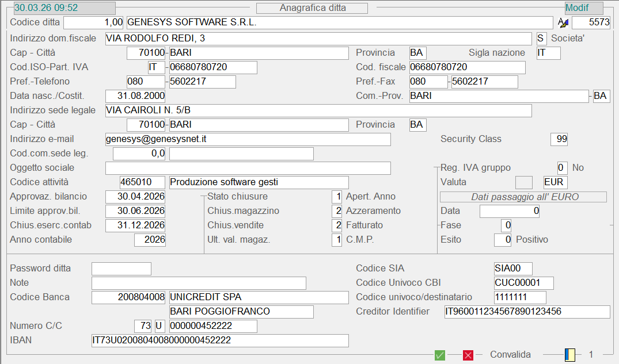Click the empty Password ditta field
The image size is (619, 364).
tap(121, 269)
